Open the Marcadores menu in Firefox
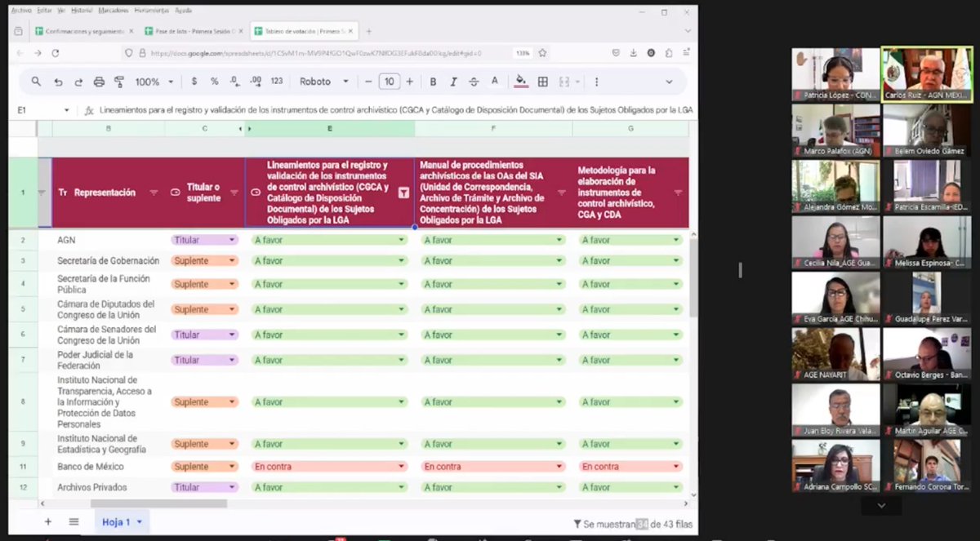Viewport: 980px width, 541px height. coord(114,11)
